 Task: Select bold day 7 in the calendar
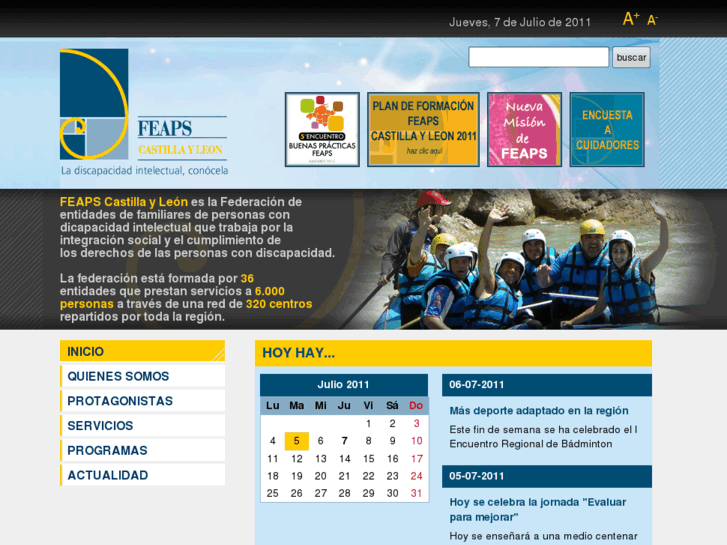coord(344,441)
